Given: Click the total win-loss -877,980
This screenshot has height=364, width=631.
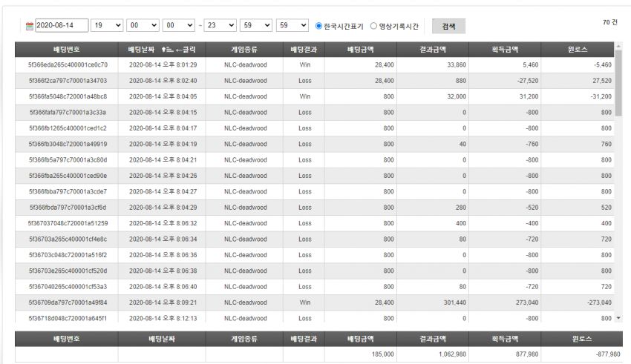Looking at the screenshot, I should [608, 354].
